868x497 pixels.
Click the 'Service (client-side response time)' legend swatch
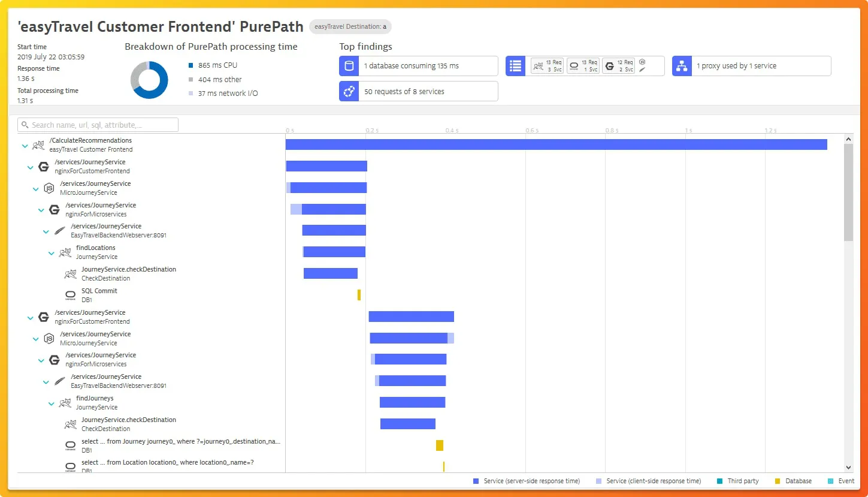(599, 481)
